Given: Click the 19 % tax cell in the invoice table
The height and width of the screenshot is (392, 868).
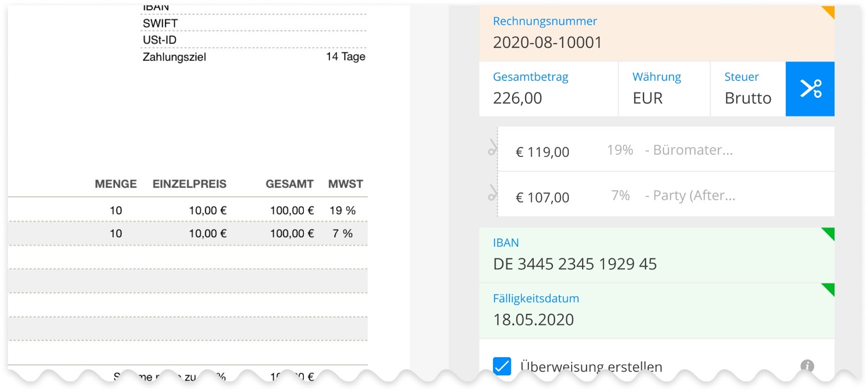Looking at the screenshot, I should pos(342,211).
